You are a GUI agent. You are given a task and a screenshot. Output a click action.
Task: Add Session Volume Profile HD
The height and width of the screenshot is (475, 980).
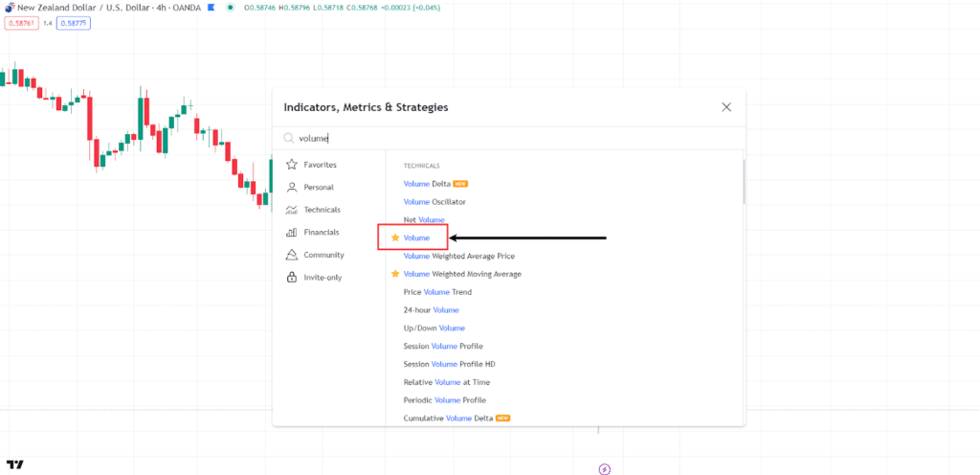[449, 364]
